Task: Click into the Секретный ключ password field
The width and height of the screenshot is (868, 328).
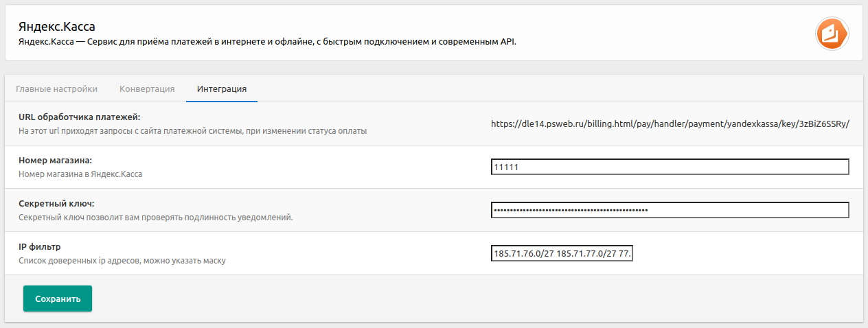Action: click(x=670, y=210)
